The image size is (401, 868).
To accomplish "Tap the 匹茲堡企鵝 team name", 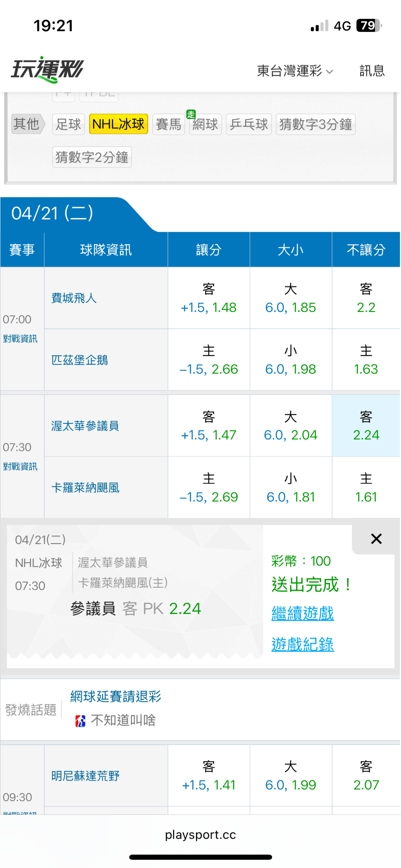I will click(x=79, y=360).
